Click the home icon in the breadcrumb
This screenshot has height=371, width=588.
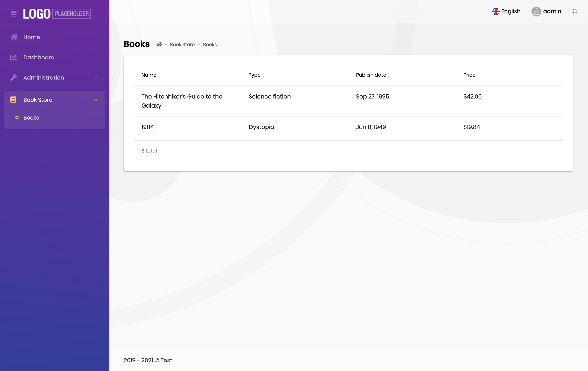click(x=159, y=45)
